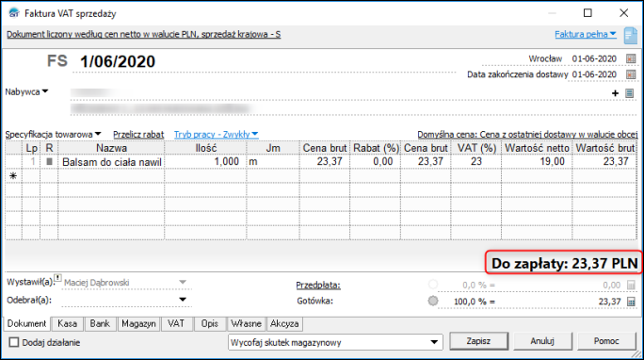Expand Specyfikacja towarowa menu
The height and width of the screenshot is (360, 644).
coord(53,134)
